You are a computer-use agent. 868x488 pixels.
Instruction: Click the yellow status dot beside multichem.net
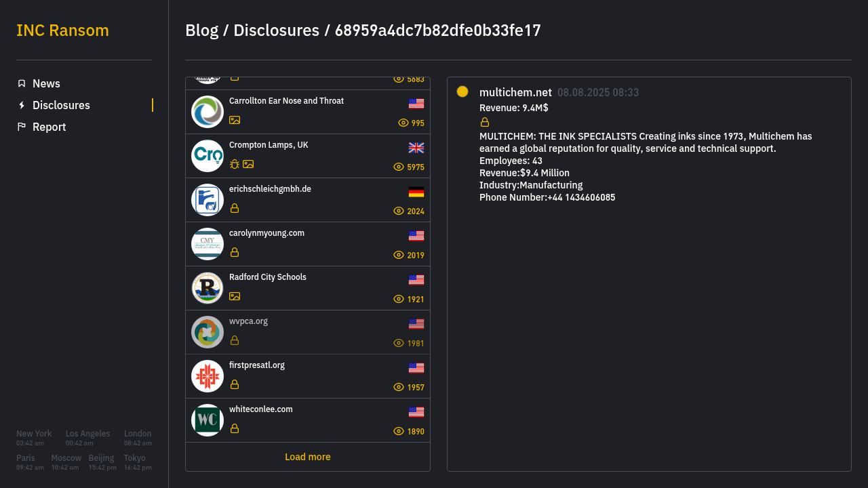tap(462, 91)
